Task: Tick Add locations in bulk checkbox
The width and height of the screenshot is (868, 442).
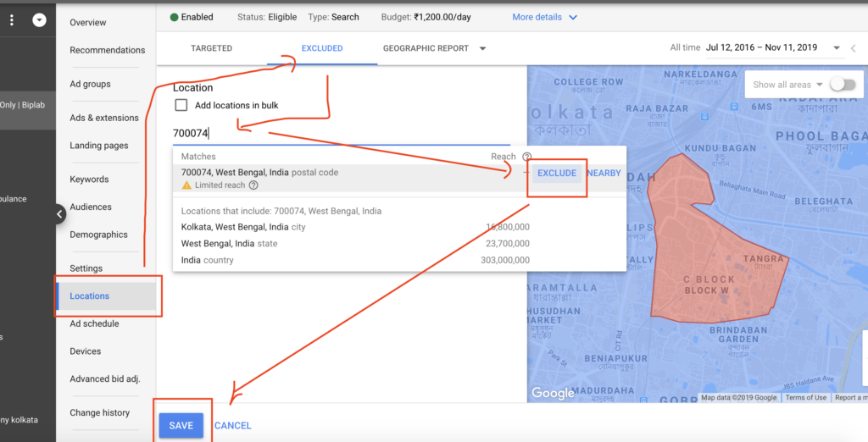Action: click(x=181, y=105)
